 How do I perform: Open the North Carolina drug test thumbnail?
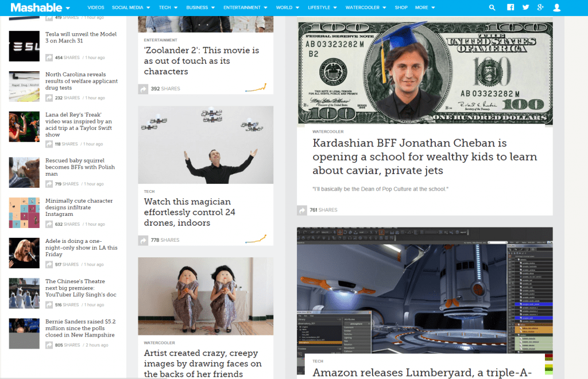click(24, 86)
